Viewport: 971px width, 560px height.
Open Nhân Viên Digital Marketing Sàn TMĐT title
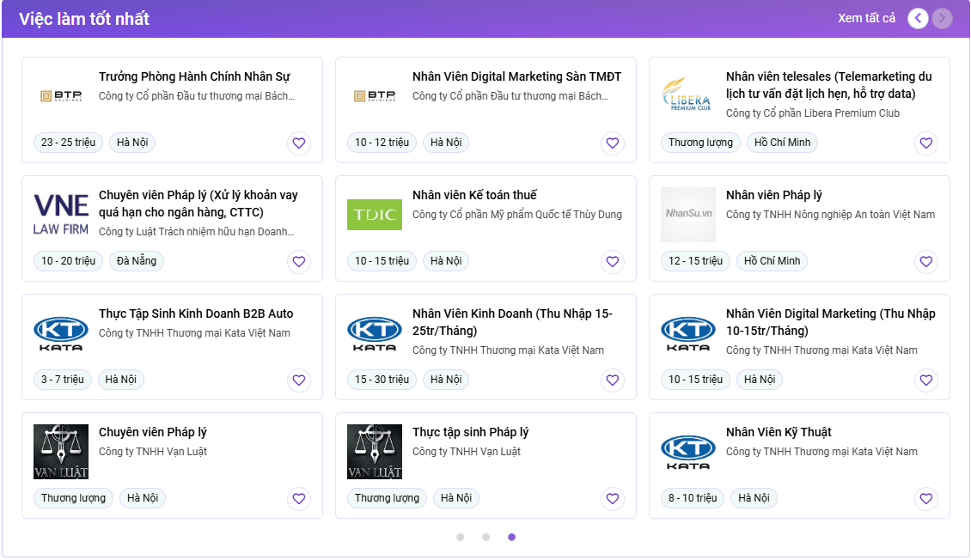click(517, 76)
